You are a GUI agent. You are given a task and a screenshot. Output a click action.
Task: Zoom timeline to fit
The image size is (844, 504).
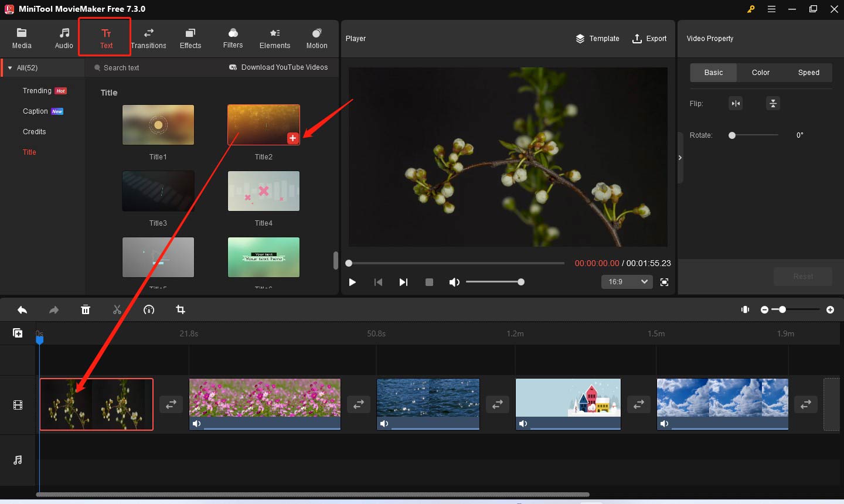tap(745, 309)
